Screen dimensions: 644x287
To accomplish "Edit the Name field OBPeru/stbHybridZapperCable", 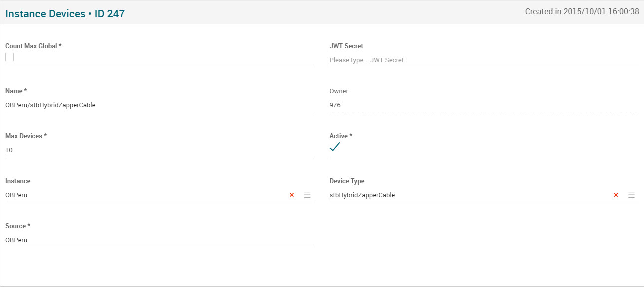I will click(x=160, y=105).
